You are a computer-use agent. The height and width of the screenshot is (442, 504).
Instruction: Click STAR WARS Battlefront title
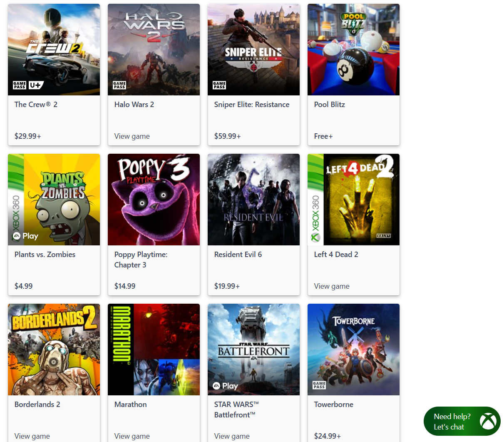point(236,410)
